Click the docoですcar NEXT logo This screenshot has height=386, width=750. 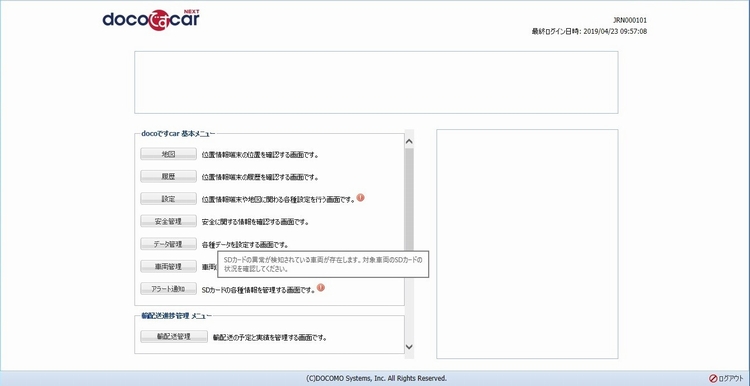[x=151, y=20]
